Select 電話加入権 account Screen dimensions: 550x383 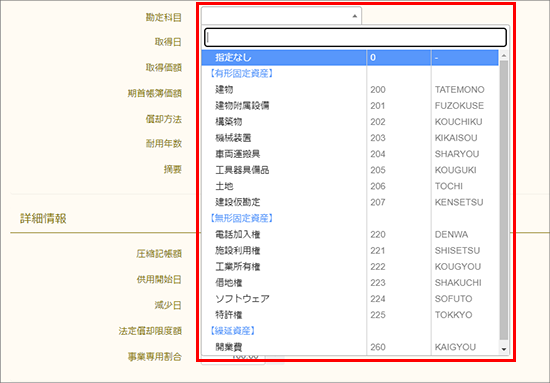350,234
